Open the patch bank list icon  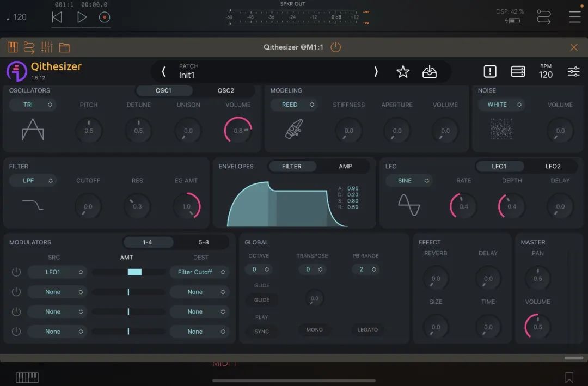[518, 71]
